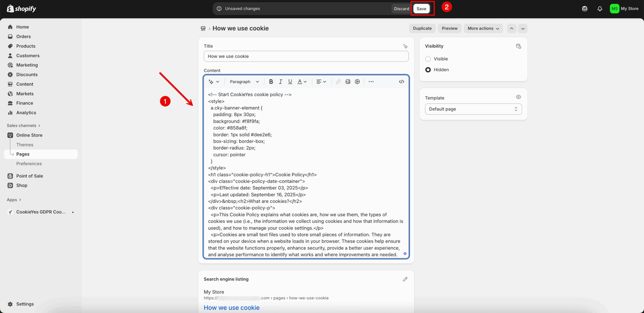This screenshot has height=313, width=644.
Task: Toggle underline formatting
Action: pos(290,81)
